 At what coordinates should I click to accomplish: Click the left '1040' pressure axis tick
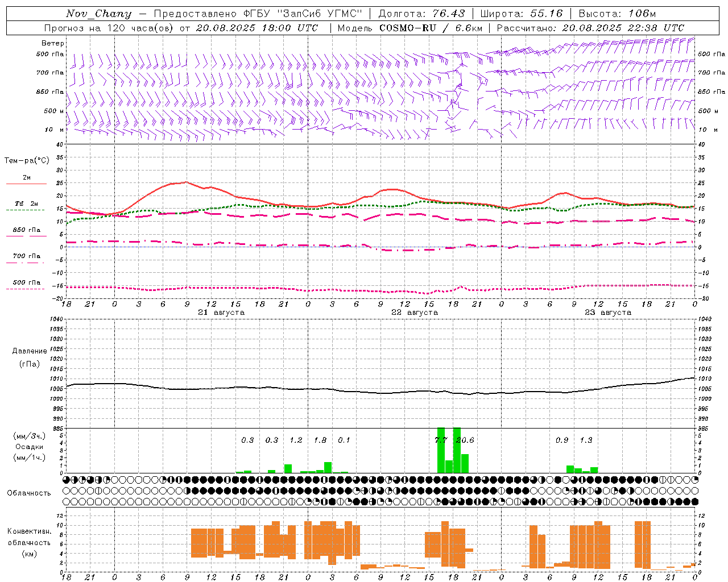point(56,319)
